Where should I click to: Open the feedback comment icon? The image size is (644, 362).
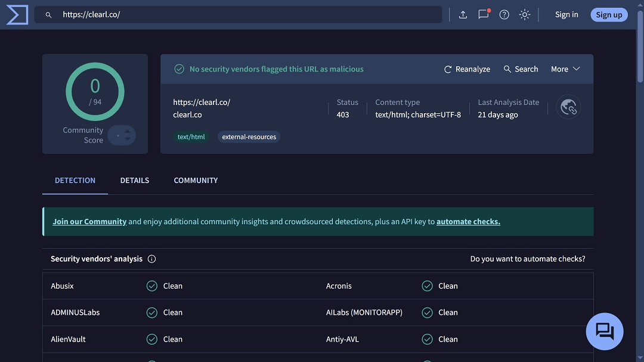click(483, 14)
